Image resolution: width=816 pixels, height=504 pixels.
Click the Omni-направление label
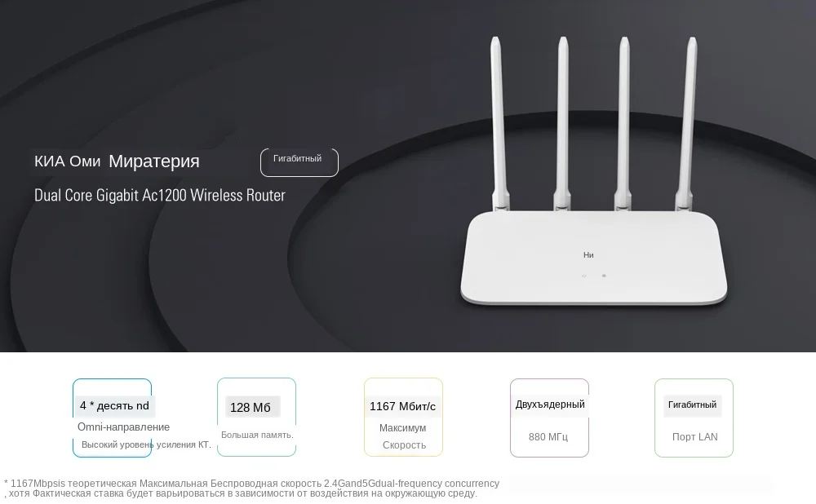coord(123,427)
